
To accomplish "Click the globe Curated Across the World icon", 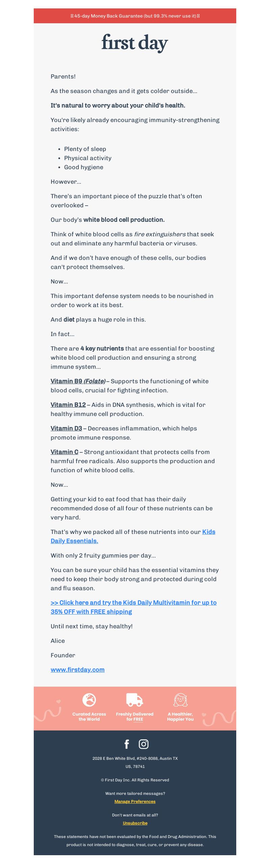I will coord(89,700).
